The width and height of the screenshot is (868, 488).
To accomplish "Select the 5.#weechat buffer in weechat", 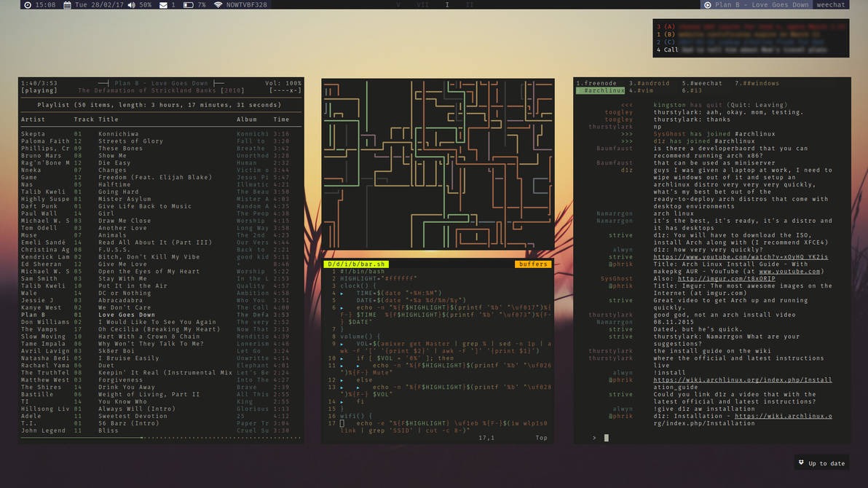I will [702, 83].
